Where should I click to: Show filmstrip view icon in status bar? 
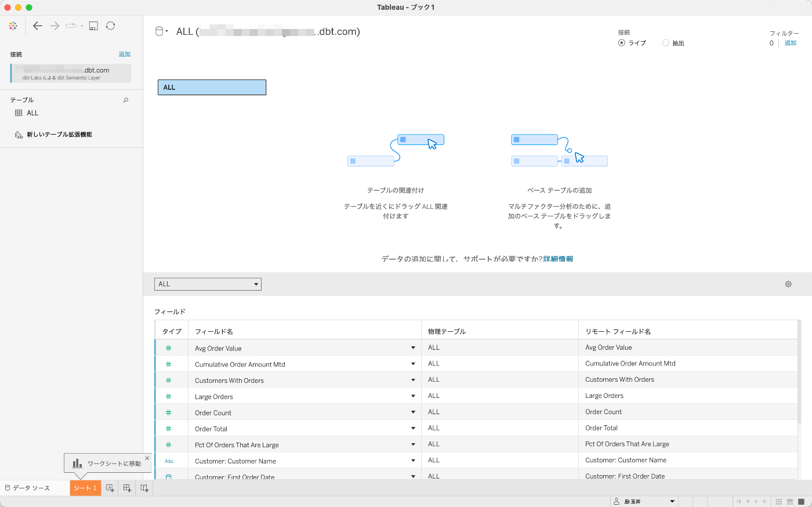[x=790, y=501]
